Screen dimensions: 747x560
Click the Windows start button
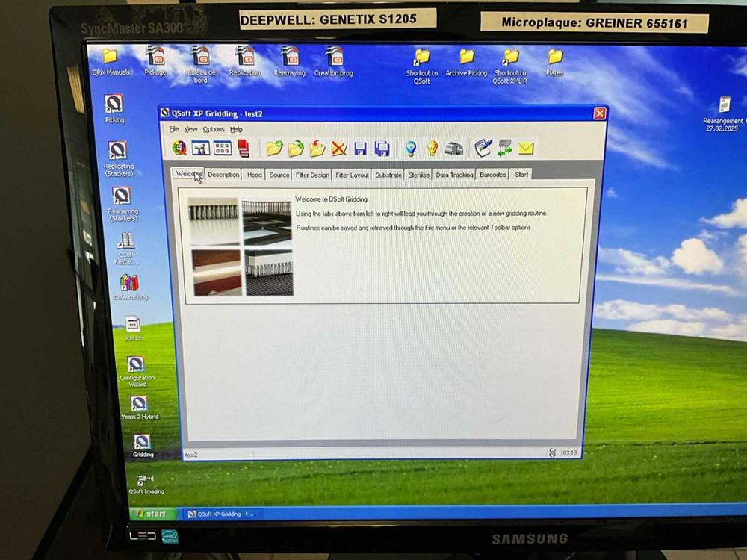pyautogui.click(x=151, y=514)
